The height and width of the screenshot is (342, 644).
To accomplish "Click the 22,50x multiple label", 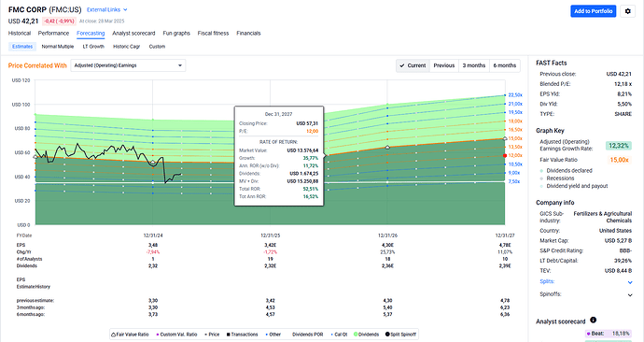I will pos(515,95).
